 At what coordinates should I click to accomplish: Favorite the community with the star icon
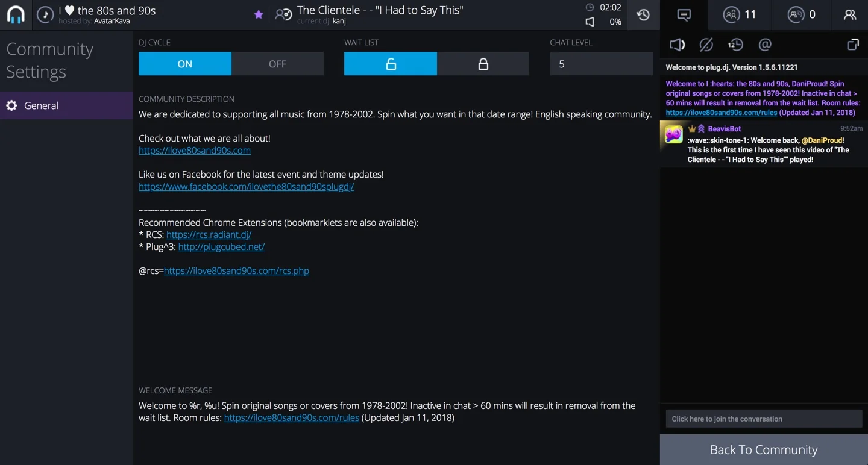click(x=259, y=14)
